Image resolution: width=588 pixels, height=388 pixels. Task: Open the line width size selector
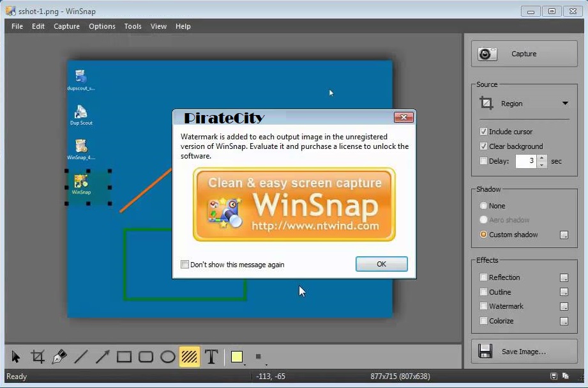(259, 357)
